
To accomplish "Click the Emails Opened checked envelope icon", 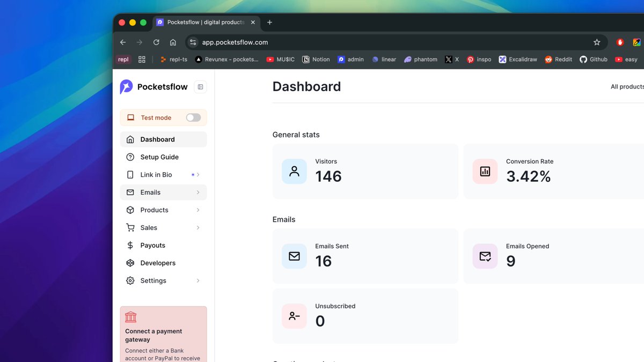I will pyautogui.click(x=485, y=256).
